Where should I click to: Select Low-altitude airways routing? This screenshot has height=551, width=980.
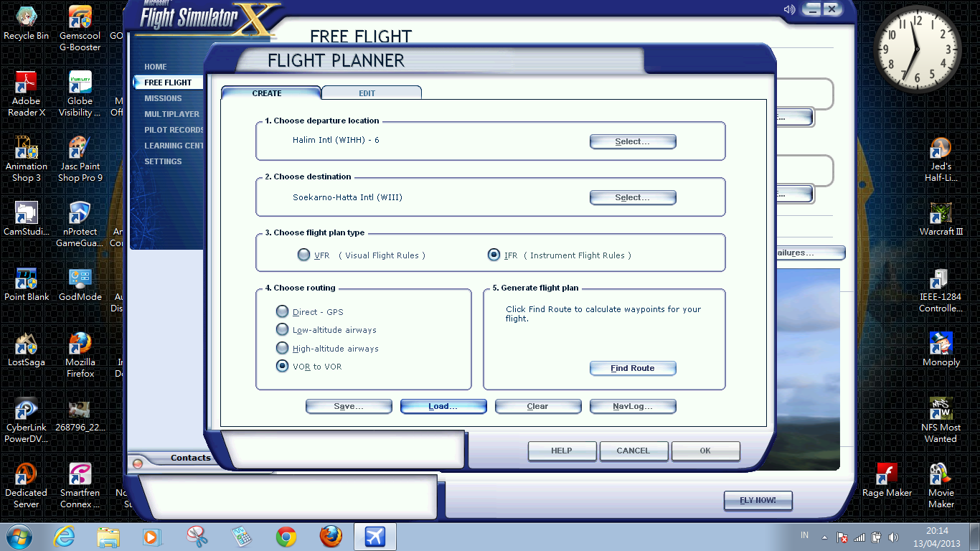click(283, 330)
